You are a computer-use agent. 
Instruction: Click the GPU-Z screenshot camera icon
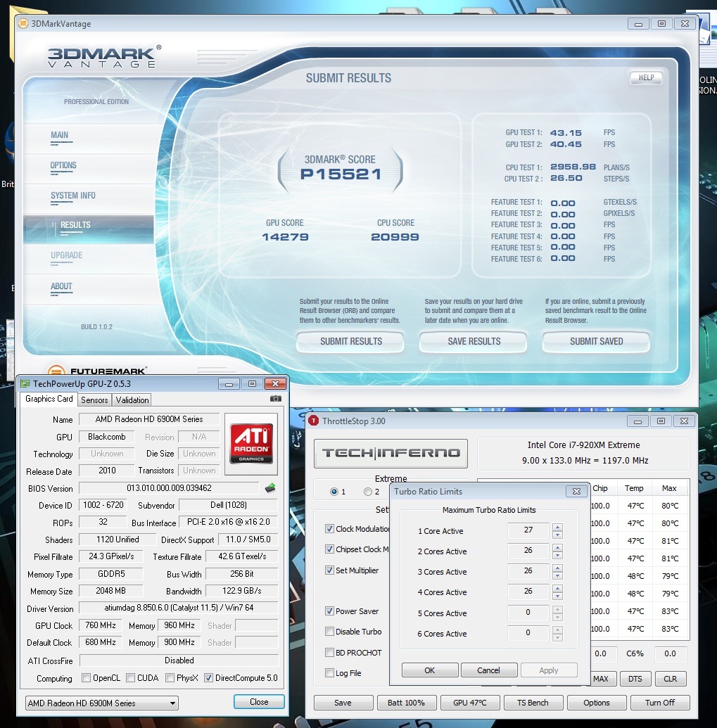tap(275, 399)
